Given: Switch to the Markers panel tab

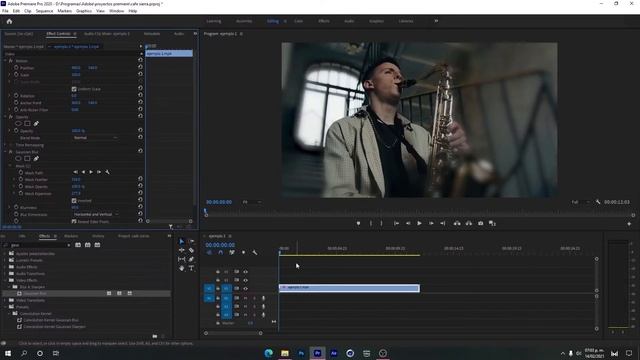Looking at the screenshot, I should (71, 236).
